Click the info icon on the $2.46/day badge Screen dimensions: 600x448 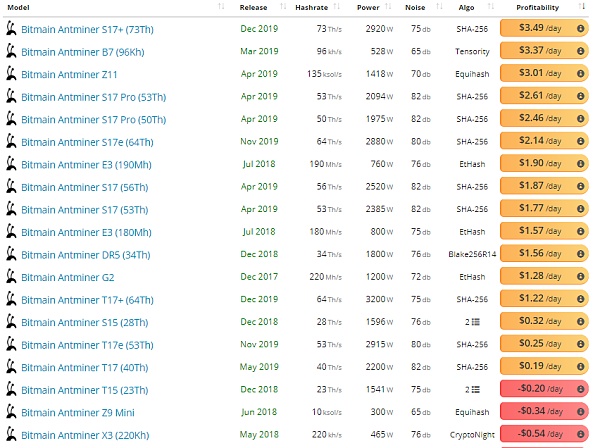click(x=580, y=119)
